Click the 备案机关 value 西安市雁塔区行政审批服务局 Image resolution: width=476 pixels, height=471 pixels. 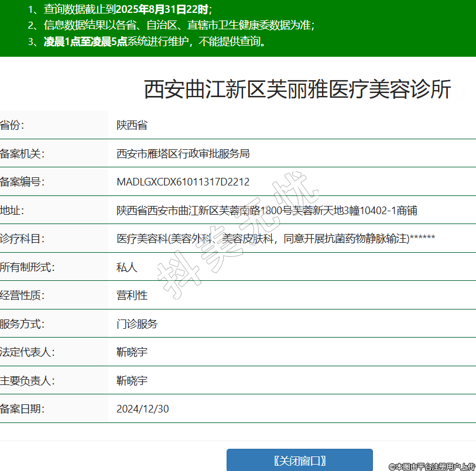click(x=183, y=154)
